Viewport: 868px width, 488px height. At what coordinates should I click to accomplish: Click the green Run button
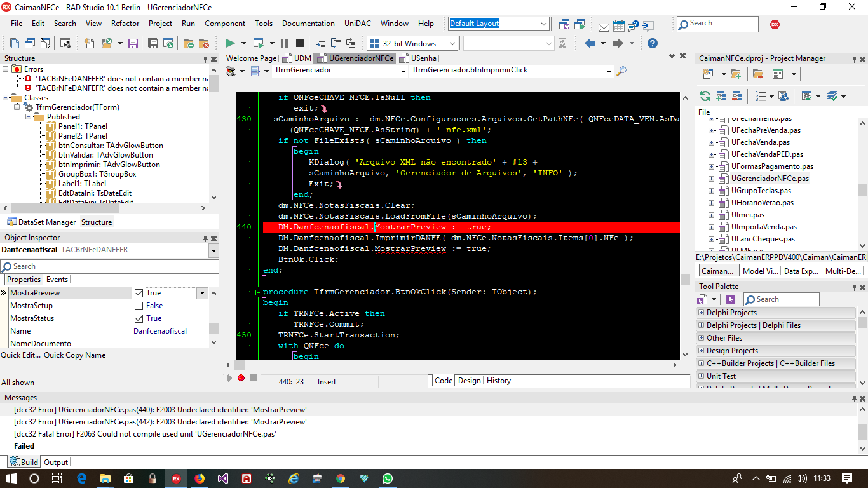(230, 43)
